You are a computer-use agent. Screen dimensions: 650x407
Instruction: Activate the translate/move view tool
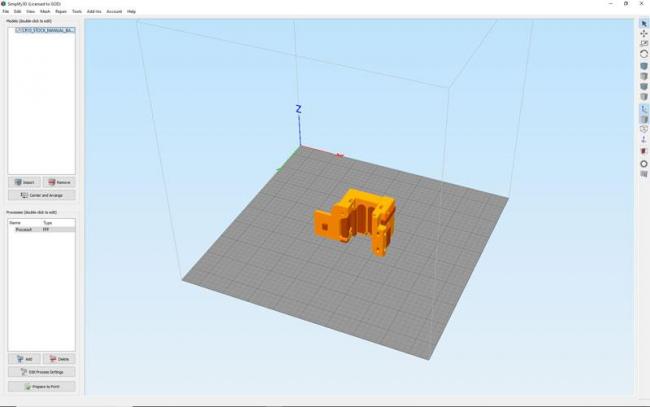(643, 33)
